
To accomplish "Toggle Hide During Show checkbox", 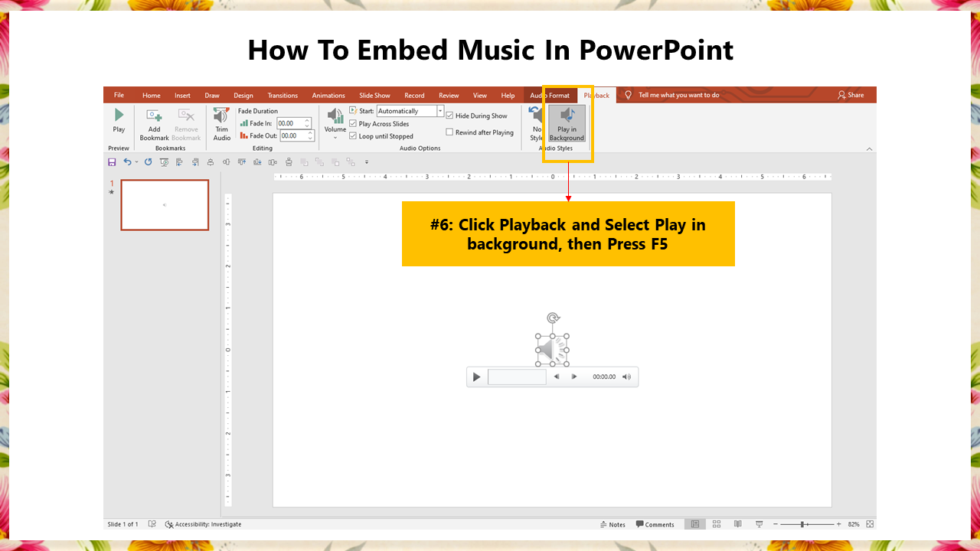I will coord(449,116).
